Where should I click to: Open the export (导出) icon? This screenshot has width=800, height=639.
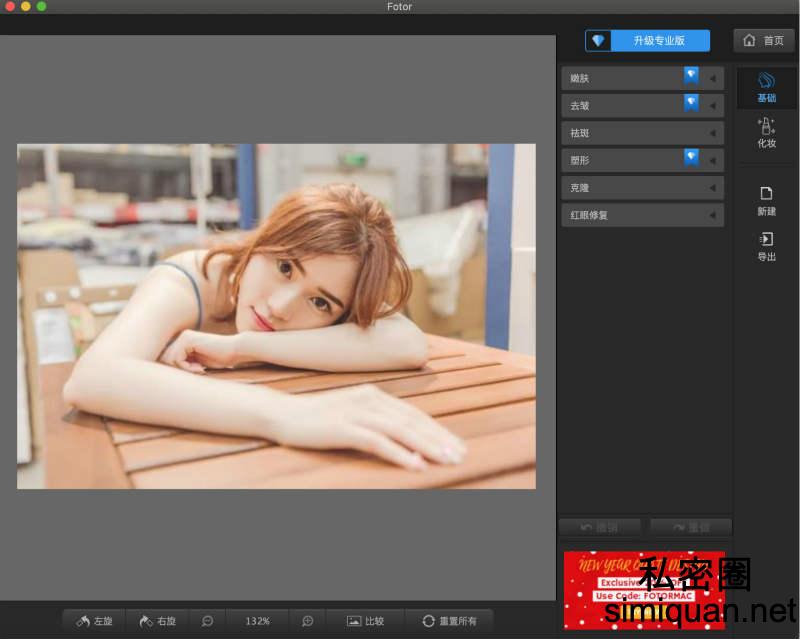pyautogui.click(x=766, y=239)
